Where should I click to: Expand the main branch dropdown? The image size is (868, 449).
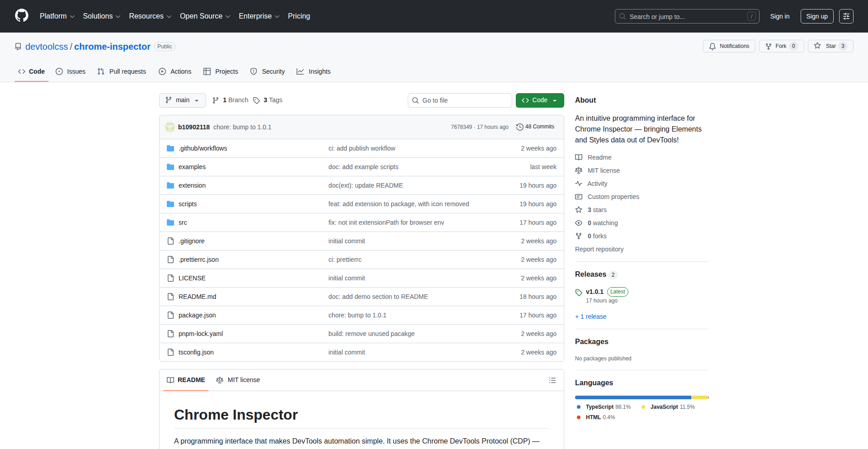pos(182,100)
